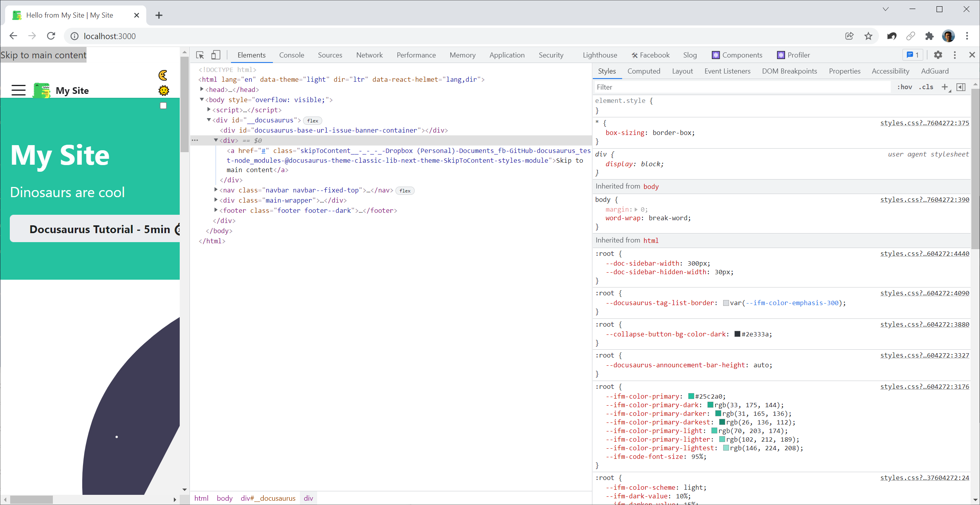Expand the script element node
This screenshot has width=980, height=505.
(209, 110)
